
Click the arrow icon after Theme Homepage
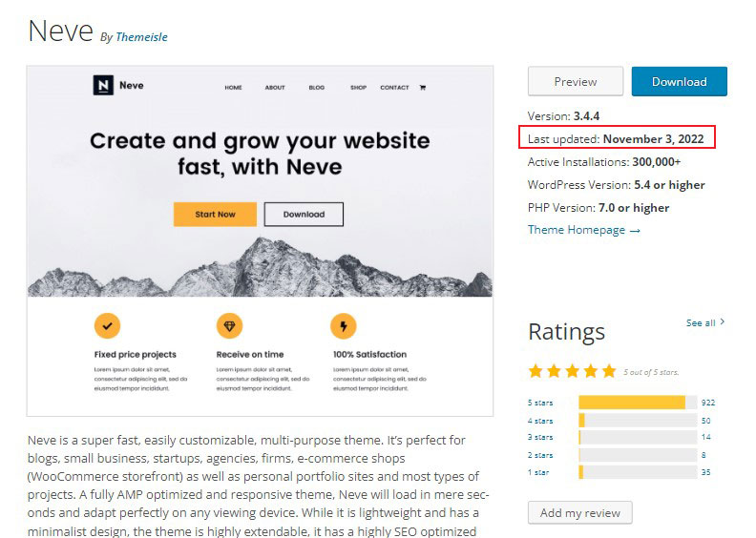pos(635,231)
